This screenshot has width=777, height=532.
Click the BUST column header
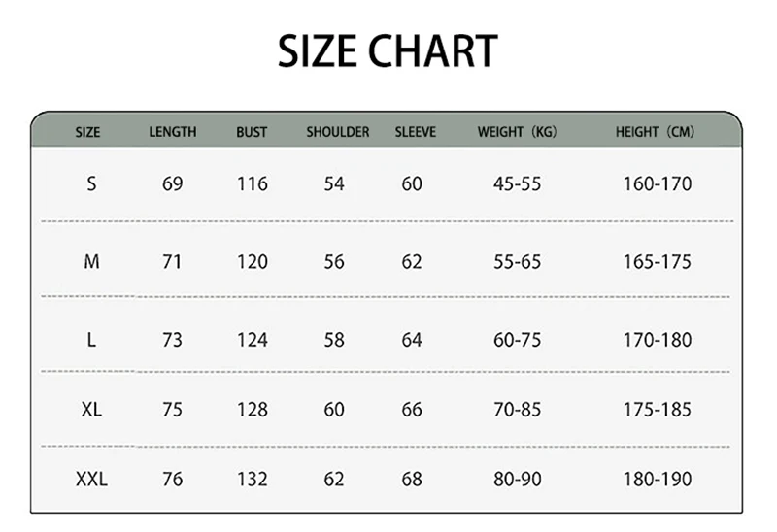coord(252,132)
